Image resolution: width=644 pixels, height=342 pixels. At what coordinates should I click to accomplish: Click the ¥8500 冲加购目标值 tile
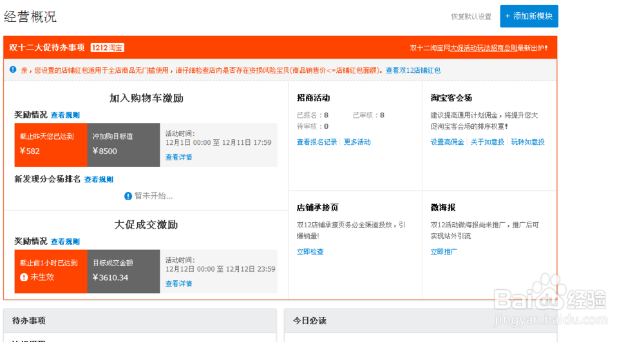point(124,145)
